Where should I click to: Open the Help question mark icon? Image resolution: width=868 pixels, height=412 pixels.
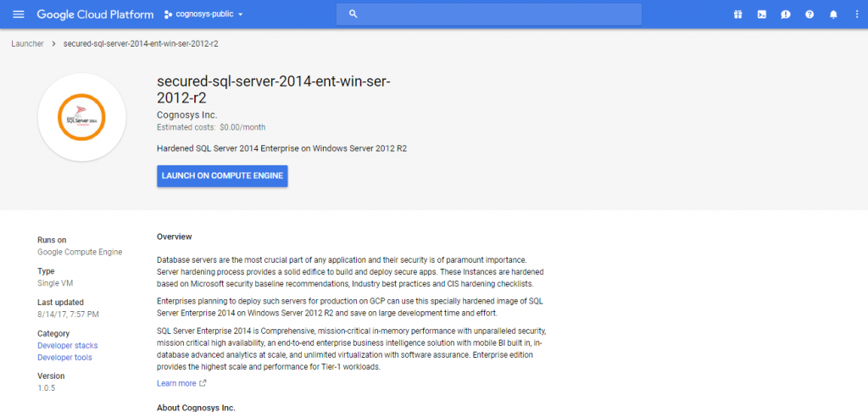810,14
